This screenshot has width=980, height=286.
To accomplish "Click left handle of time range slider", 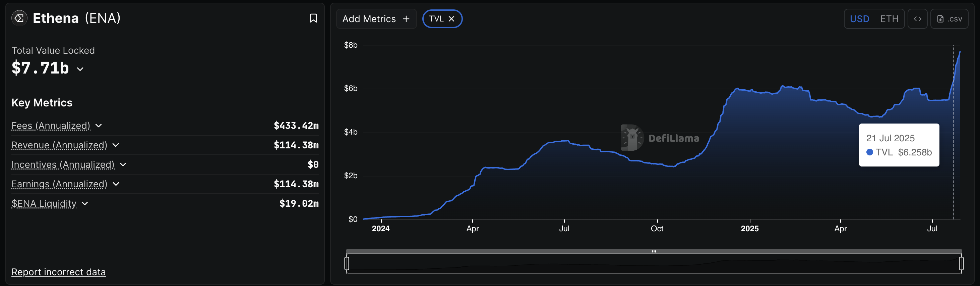I will point(347,263).
